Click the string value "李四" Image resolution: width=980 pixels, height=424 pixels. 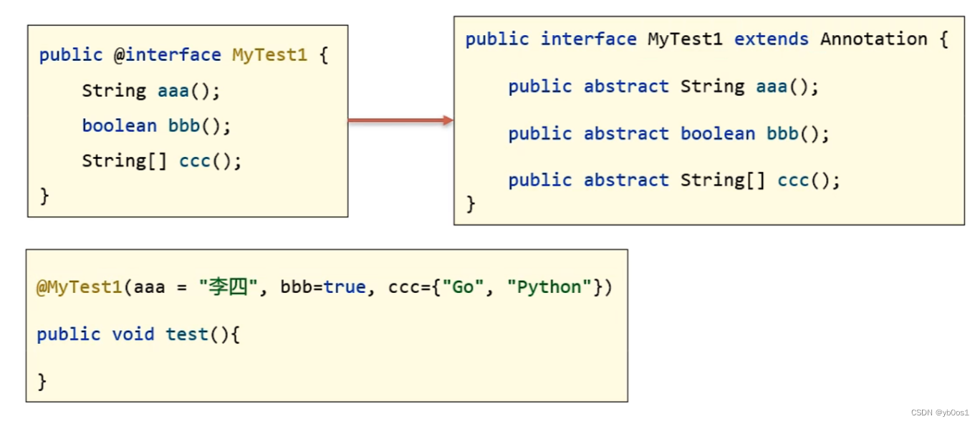click(x=229, y=288)
